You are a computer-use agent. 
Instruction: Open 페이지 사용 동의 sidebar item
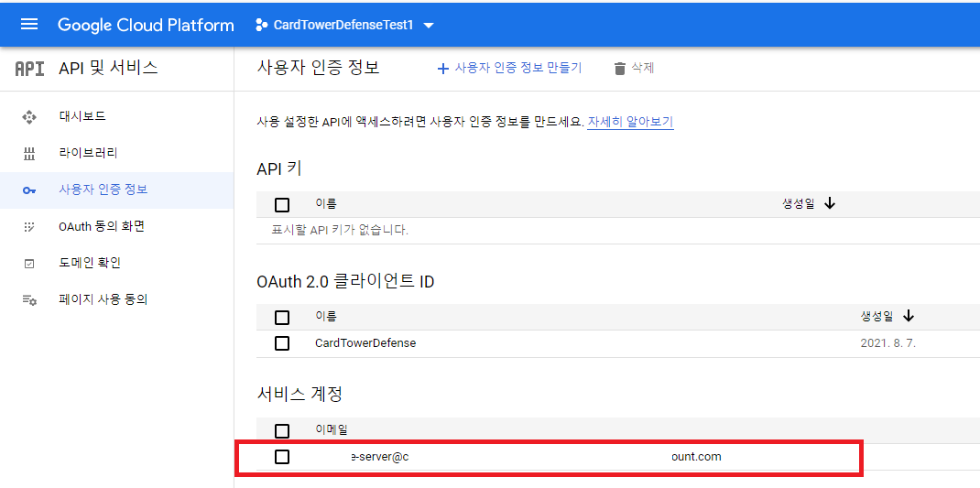coord(103,300)
